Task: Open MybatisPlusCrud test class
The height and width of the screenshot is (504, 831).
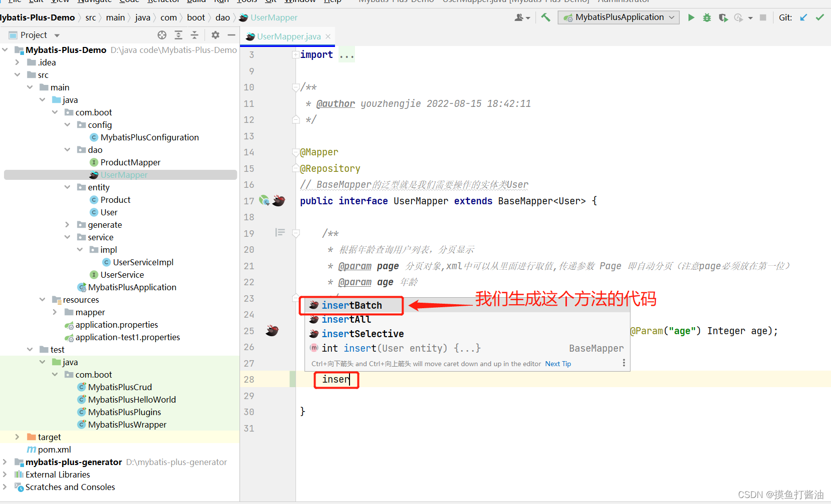Action: tap(120, 387)
